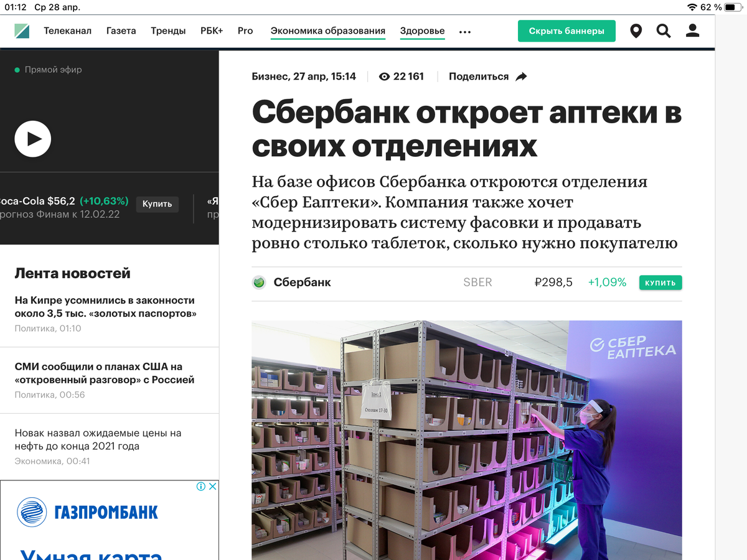Image resolution: width=747 pixels, height=560 pixels.
Task: Click the share arrow icon
Action: [x=522, y=77]
